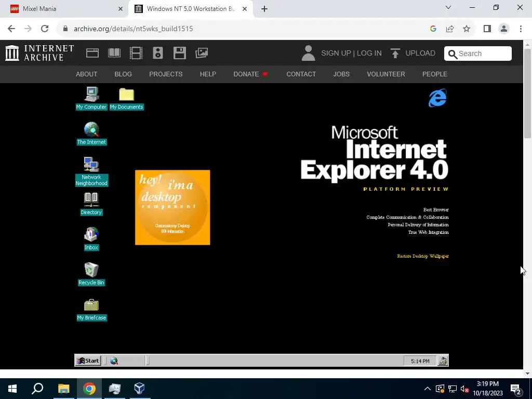The image size is (532, 399).
Task: Open the ABOUT menu item
Action: [x=87, y=74]
